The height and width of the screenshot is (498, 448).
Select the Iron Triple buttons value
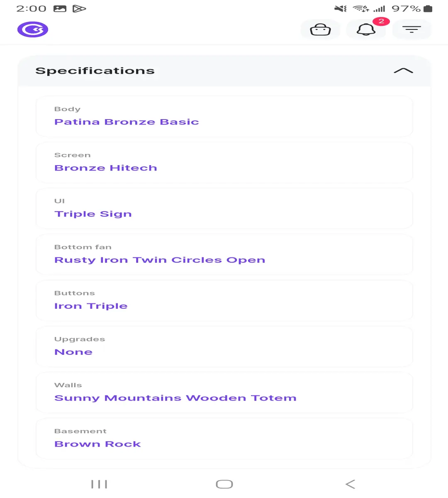click(91, 306)
